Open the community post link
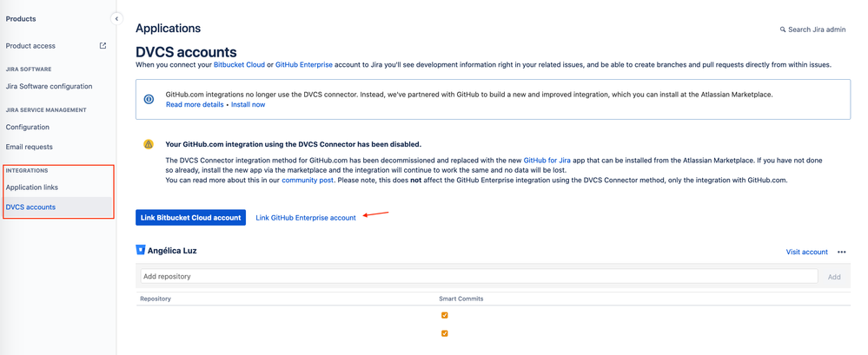 [x=308, y=181]
